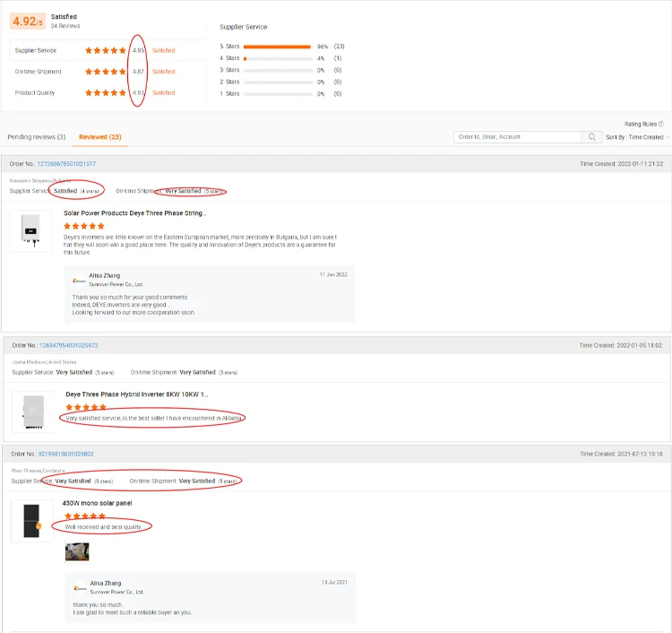
Task: Click the 24 Reviews count text
Action: pos(65,26)
